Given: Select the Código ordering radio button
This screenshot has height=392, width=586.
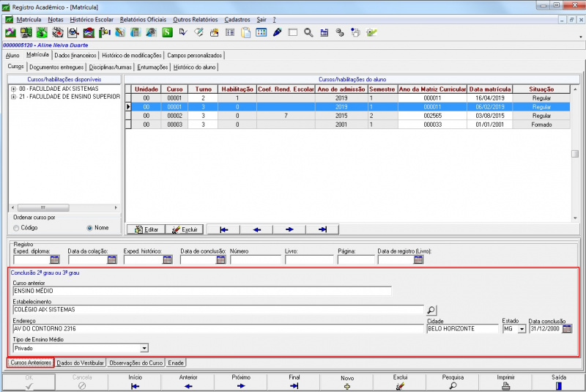Looking at the screenshot, I should click(x=17, y=228).
